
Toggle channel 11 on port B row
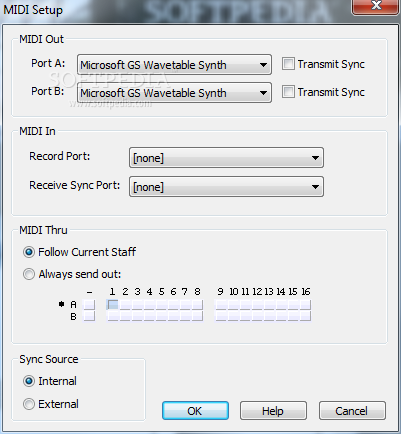tap(245, 316)
